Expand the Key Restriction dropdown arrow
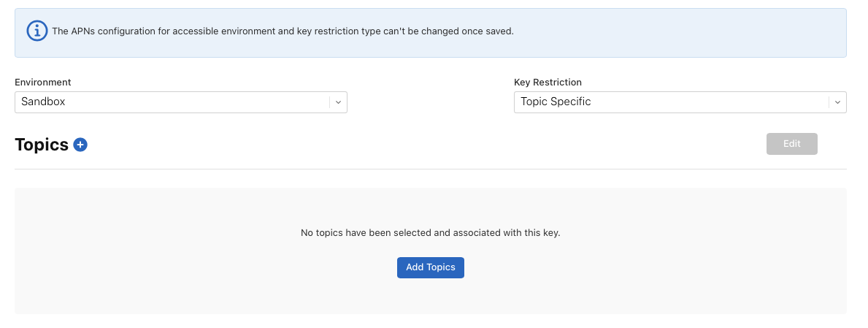868x328 pixels. click(x=837, y=102)
